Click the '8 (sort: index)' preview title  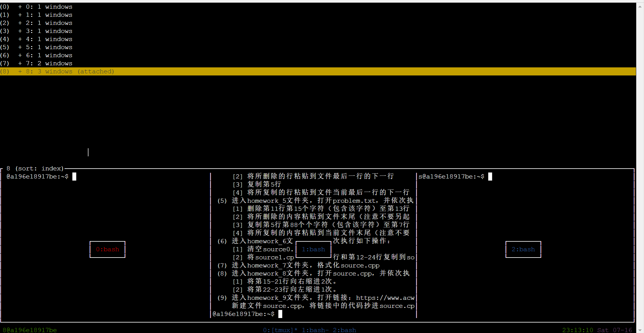(x=35, y=168)
